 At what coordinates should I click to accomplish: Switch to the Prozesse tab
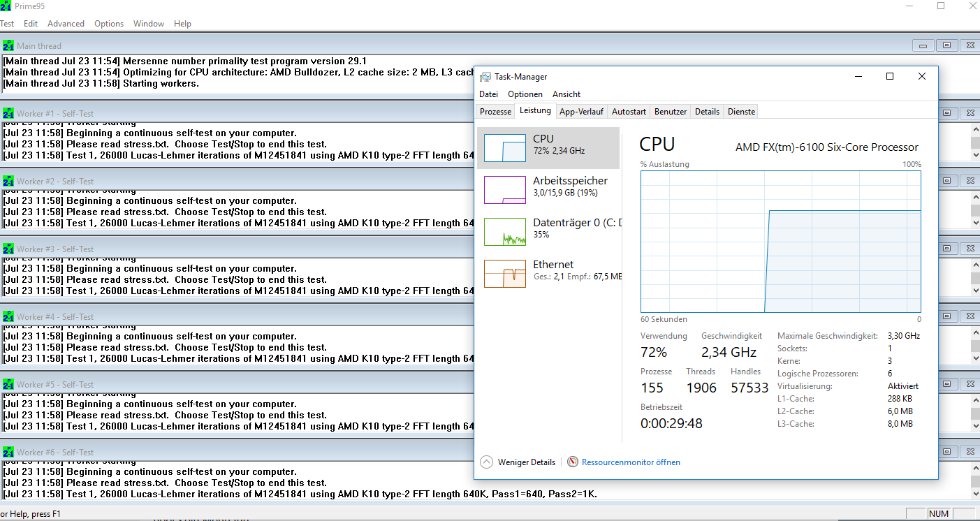(496, 112)
